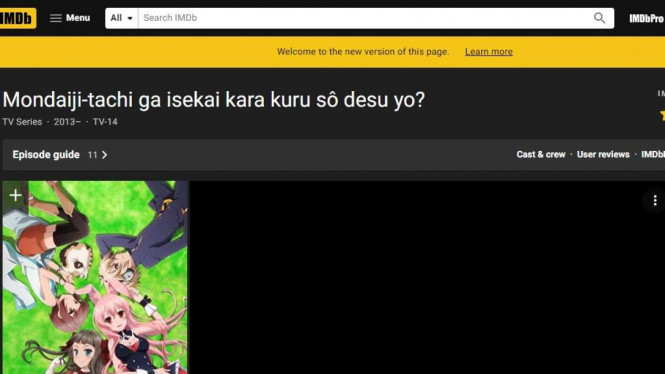Image resolution: width=665 pixels, height=374 pixels.
Task: Open the IMDb home logo
Action: coord(18,18)
